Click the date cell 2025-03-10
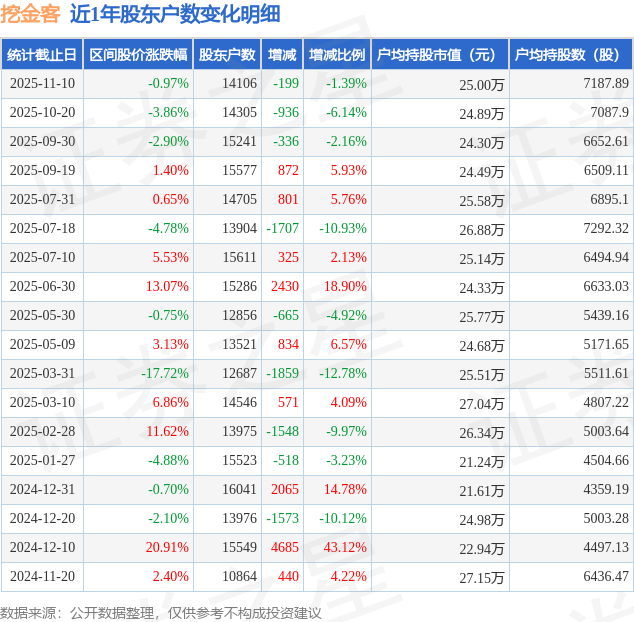This screenshot has height=622, width=634. (42, 402)
